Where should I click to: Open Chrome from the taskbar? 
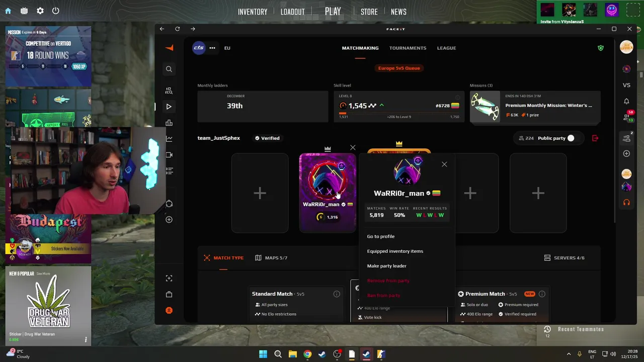click(307, 354)
